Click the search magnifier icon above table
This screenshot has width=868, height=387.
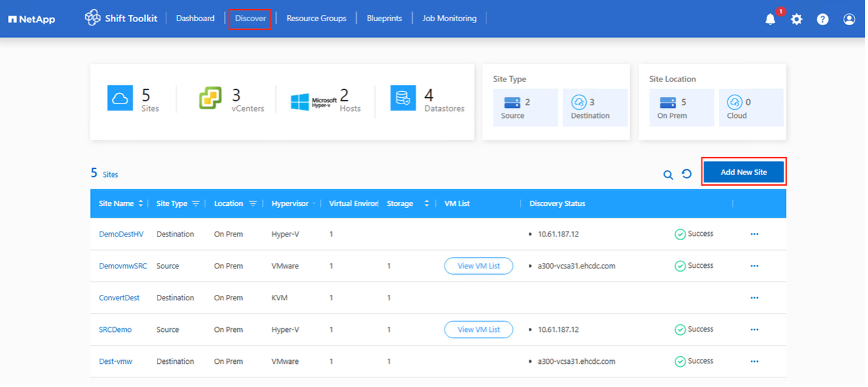pos(668,174)
